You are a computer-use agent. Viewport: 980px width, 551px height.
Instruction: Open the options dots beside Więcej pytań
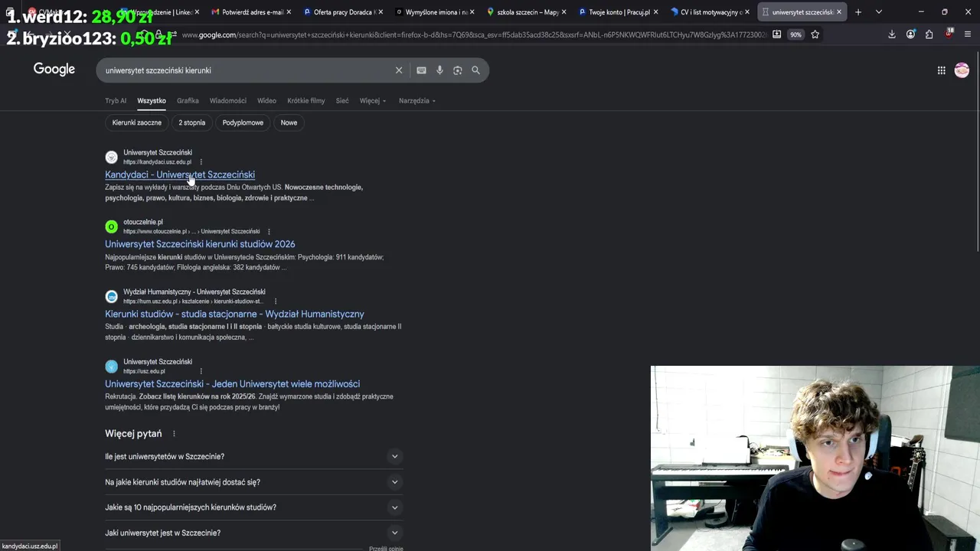(174, 434)
